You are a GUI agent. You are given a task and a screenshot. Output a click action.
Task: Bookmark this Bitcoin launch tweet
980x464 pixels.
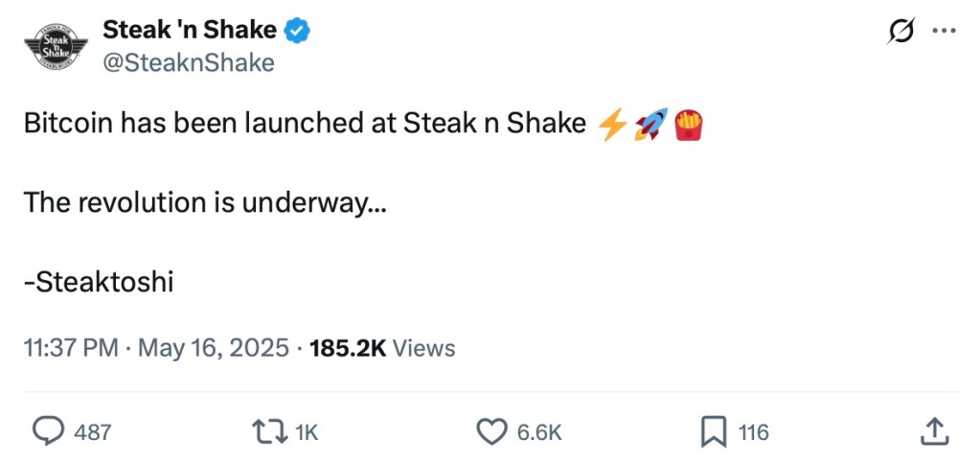pos(713,432)
